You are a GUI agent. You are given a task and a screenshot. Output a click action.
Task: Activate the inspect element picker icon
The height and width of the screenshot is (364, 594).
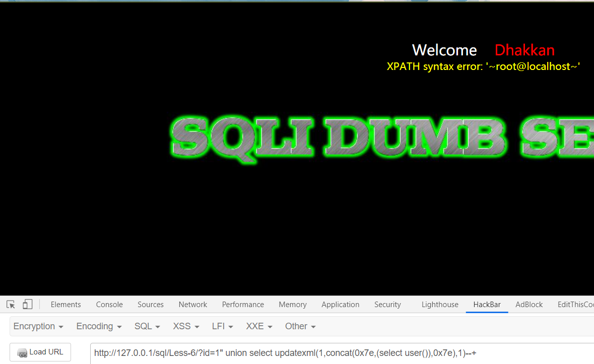click(11, 305)
